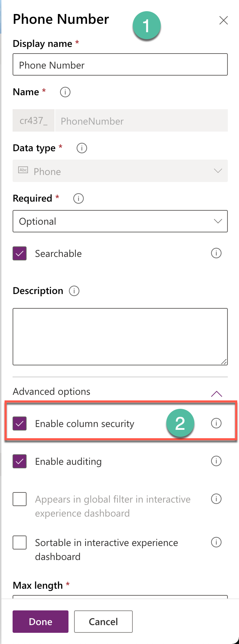
Task: Click the info icon beside Description
Action: [x=74, y=291]
